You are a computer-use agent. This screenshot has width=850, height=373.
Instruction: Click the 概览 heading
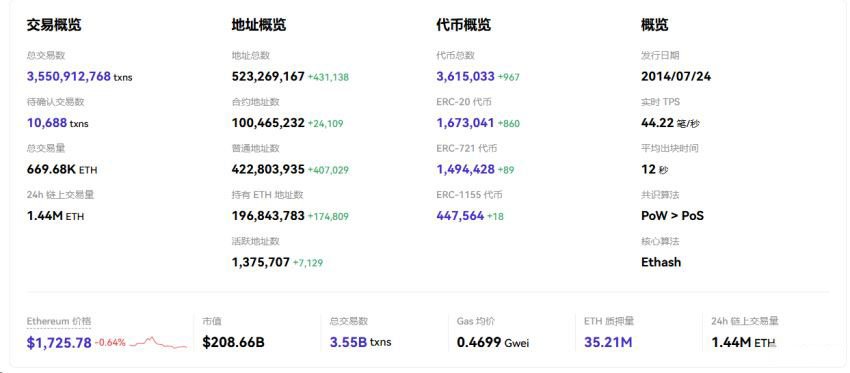[x=655, y=25]
